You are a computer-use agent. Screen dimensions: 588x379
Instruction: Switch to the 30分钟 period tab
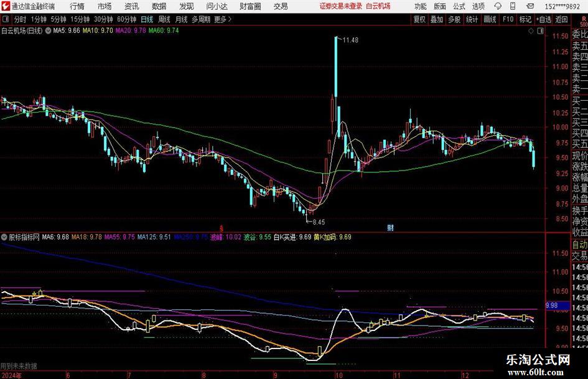[x=103, y=19]
